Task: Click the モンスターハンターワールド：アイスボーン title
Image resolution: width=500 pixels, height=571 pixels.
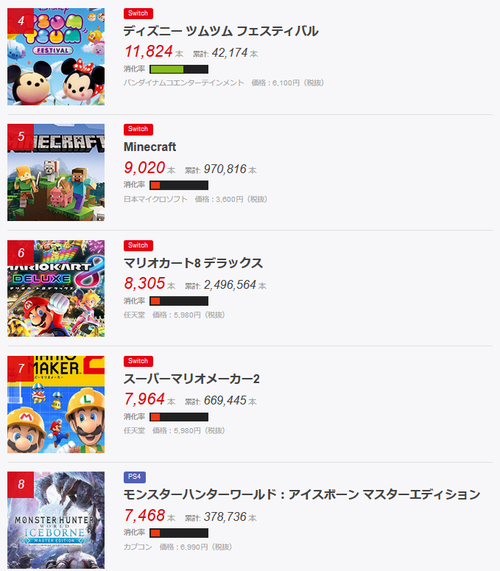Action: [302, 495]
